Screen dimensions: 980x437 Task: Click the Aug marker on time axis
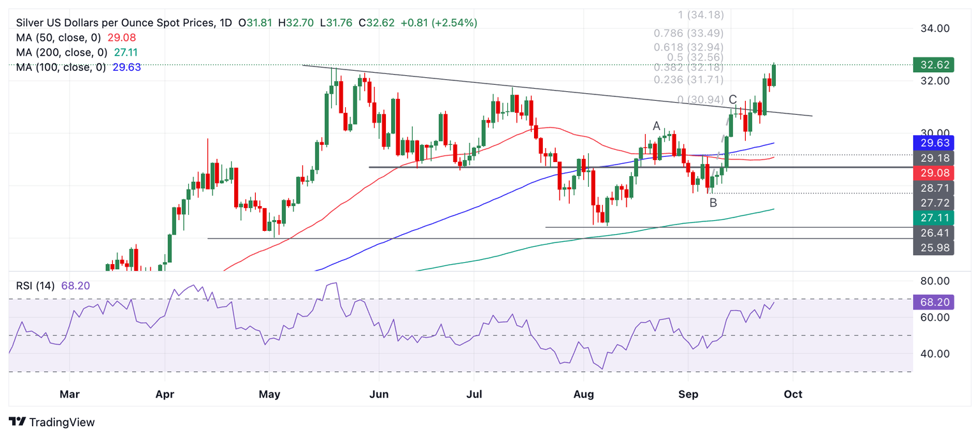pyautogui.click(x=584, y=394)
